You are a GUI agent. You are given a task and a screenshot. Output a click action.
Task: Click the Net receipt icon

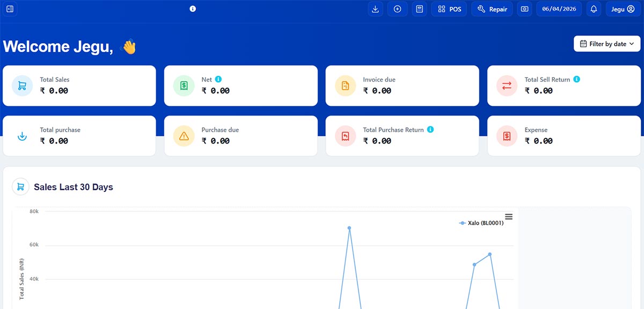[x=184, y=85]
